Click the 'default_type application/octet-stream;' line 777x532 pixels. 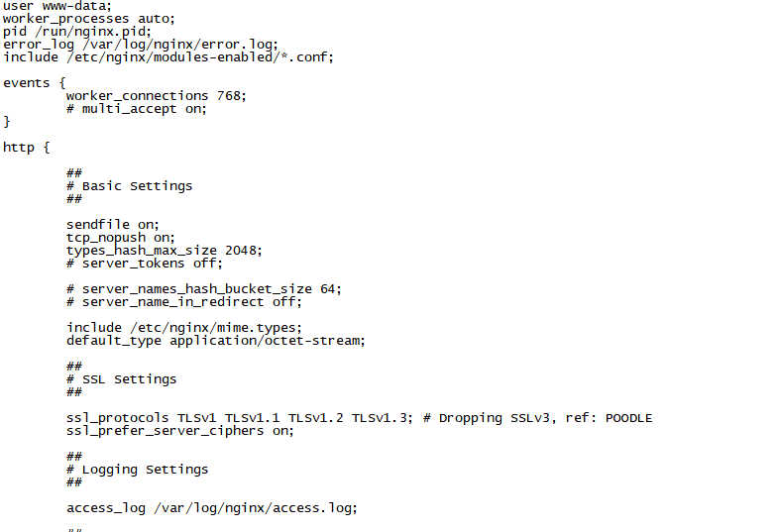tap(215, 341)
